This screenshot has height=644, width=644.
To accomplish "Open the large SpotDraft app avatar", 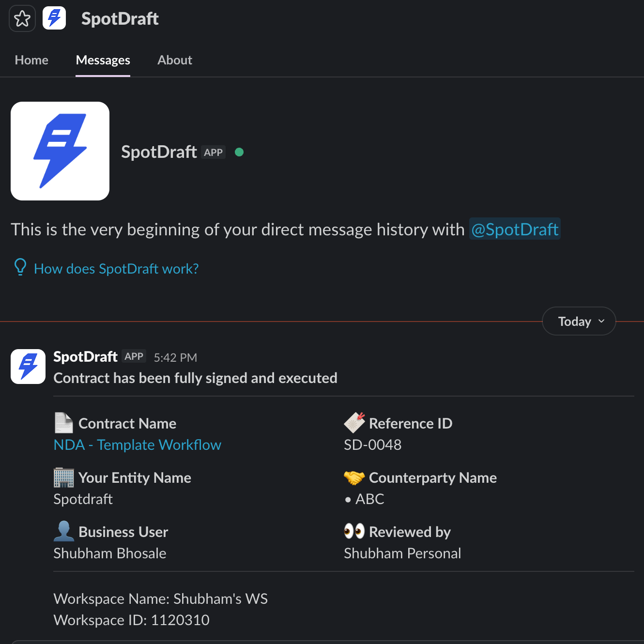I will coord(60,151).
